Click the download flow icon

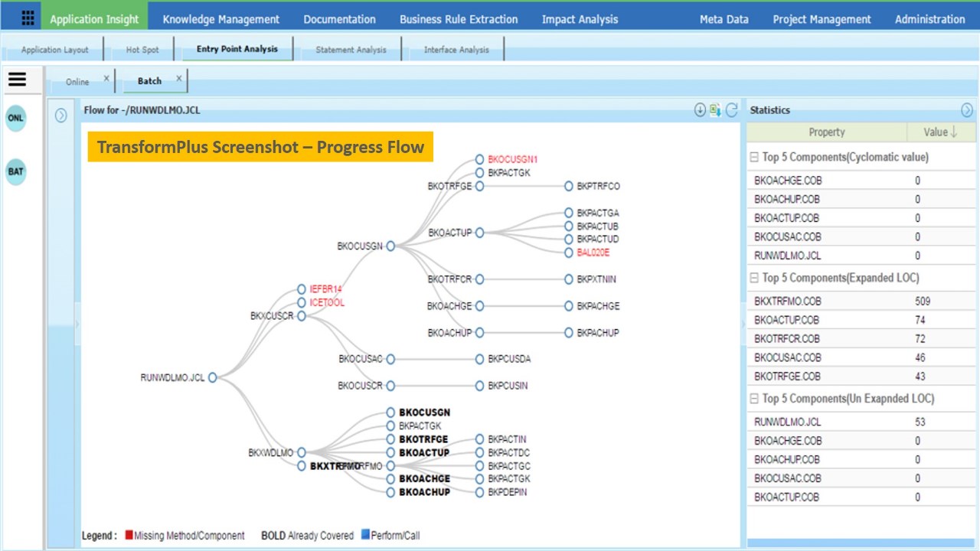click(700, 110)
